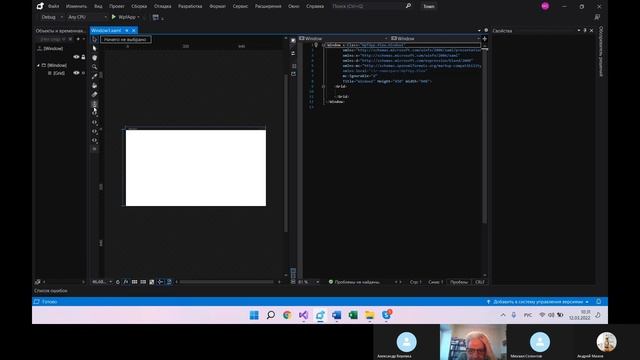
Task: Open the Any CPU platform dropdown
Action: tap(87, 17)
